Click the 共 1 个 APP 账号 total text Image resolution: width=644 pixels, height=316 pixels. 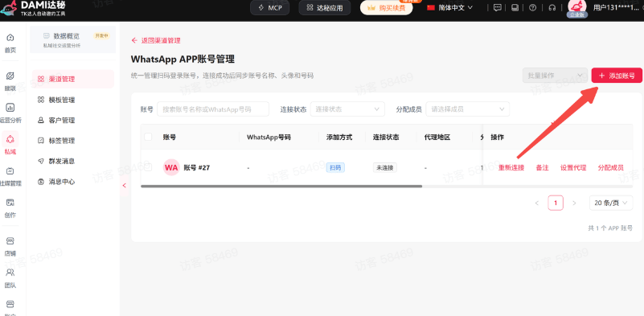[x=610, y=228]
